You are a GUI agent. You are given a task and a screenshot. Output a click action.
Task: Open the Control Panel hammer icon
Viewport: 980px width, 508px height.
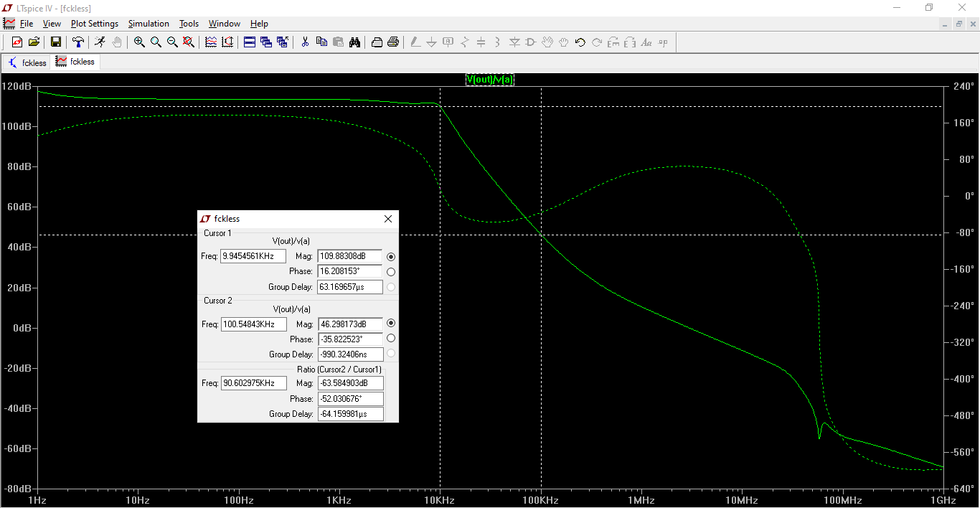77,42
